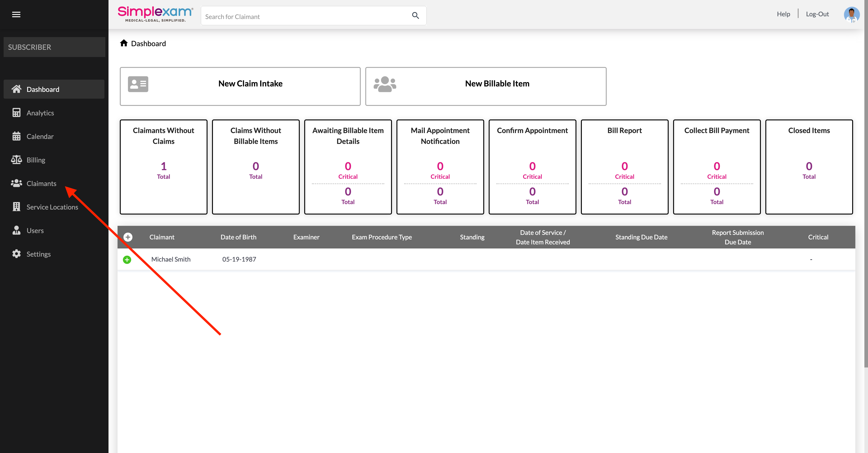Open the Claimants Without Claims card
The height and width of the screenshot is (453, 868).
(163, 167)
